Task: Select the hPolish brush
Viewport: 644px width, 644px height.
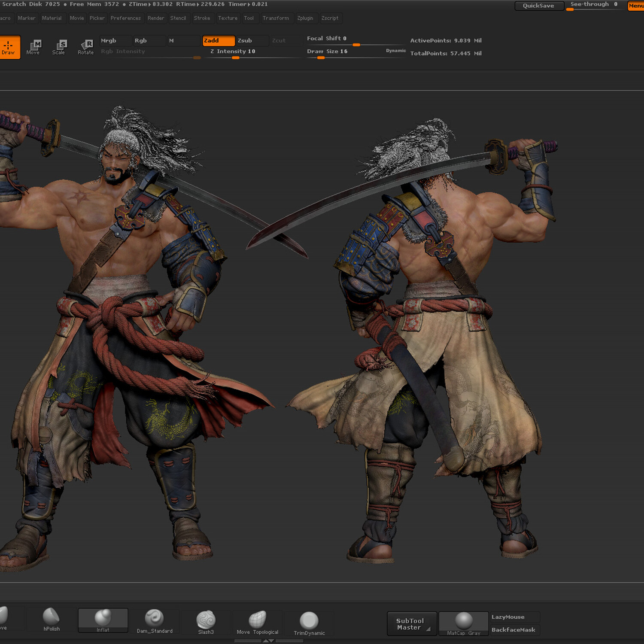Action: coord(51,620)
